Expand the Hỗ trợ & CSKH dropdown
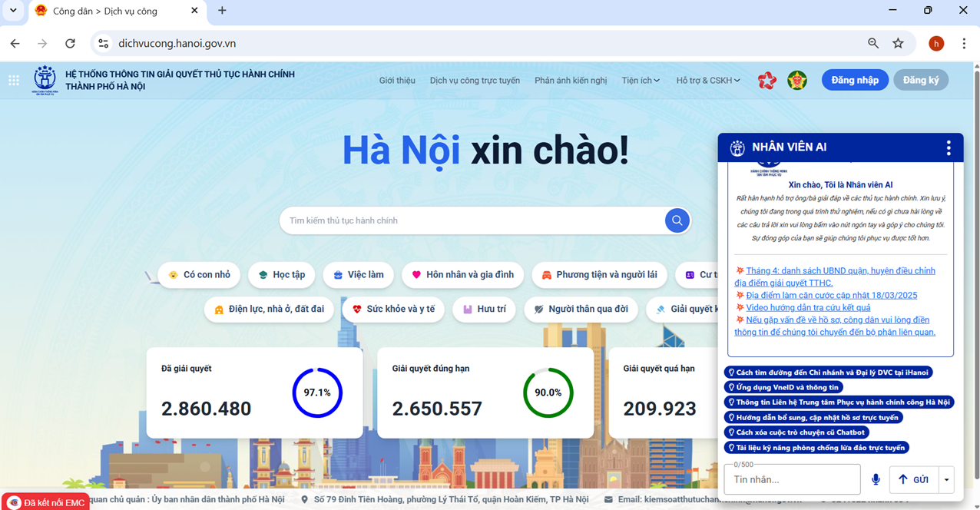The width and height of the screenshot is (980, 510). click(x=708, y=80)
